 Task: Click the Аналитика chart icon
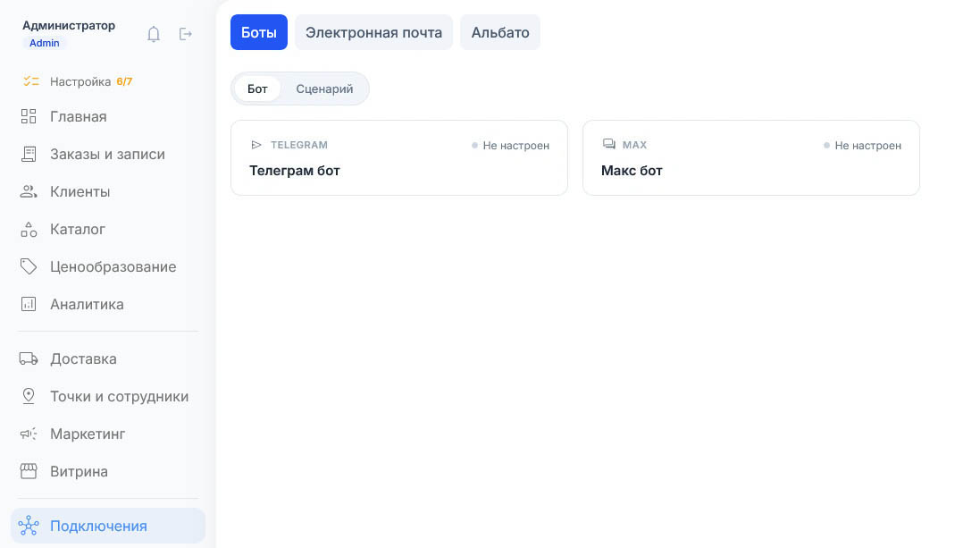[x=29, y=304]
